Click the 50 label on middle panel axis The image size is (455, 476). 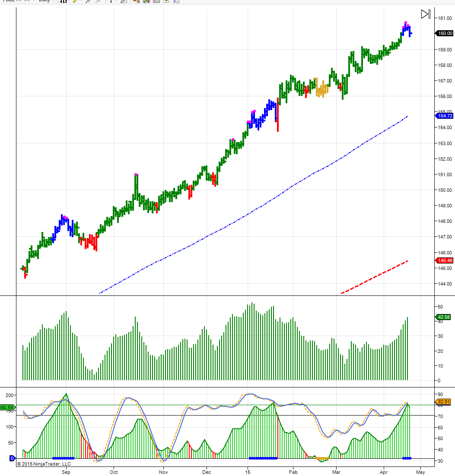pos(440,307)
